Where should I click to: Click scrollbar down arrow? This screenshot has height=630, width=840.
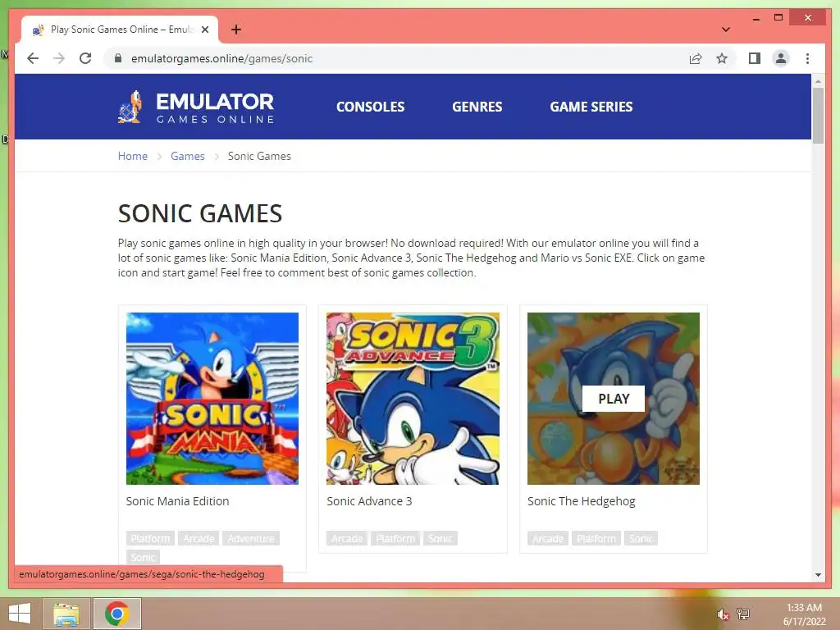click(x=818, y=575)
